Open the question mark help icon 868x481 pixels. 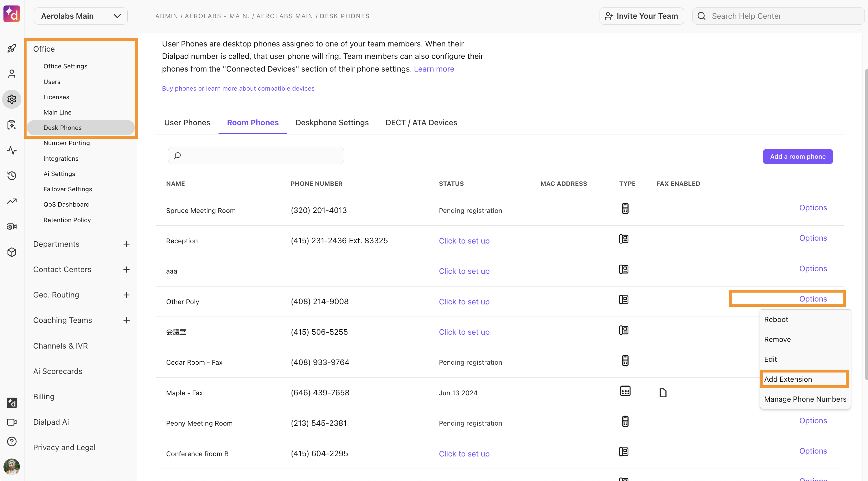point(12,441)
